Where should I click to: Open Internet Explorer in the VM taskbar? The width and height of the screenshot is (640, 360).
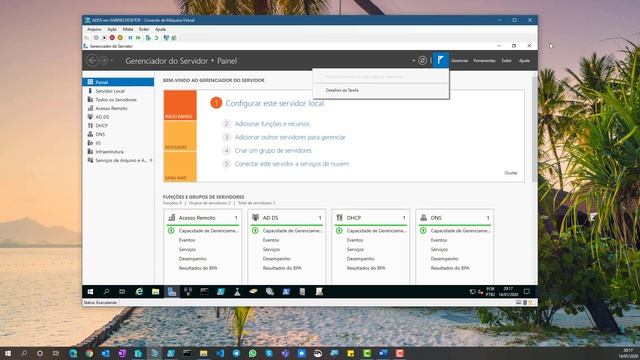pyautogui.click(x=139, y=291)
